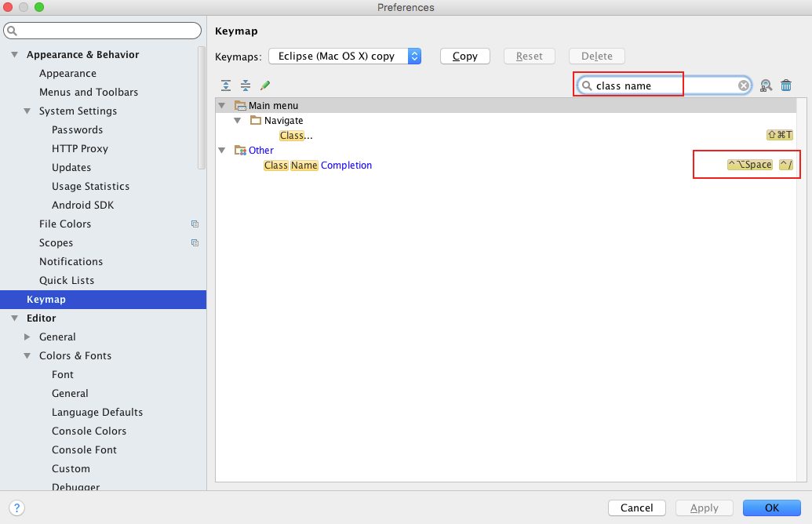Clear the 'class name' search text
Image resolution: width=812 pixels, height=524 pixels.
pyautogui.click(x=744, y=86)
